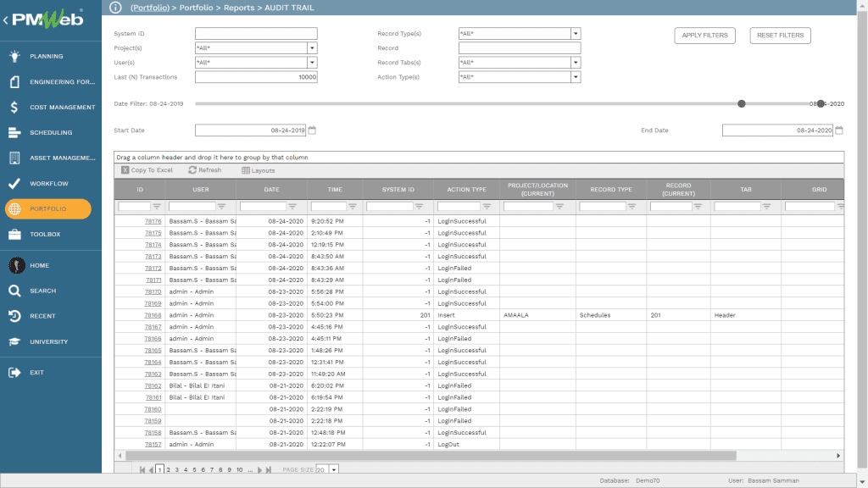Click the Apply Filters button
The height and width of the screenshot is (488, 868).
coord(704,36)
